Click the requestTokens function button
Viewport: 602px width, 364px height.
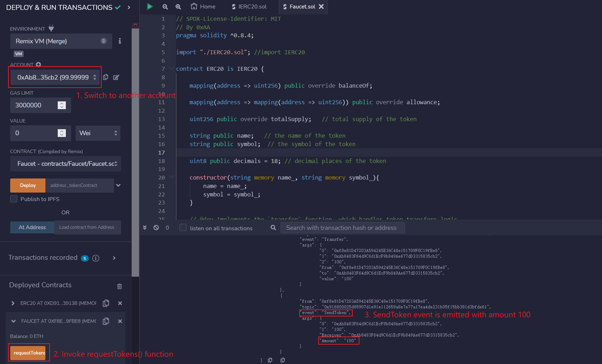[x=28, y=353]
